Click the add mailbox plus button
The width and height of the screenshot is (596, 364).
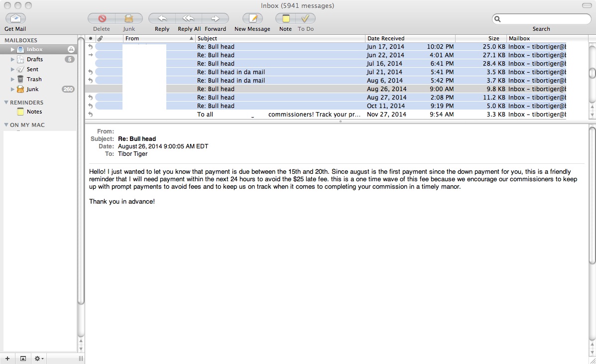[x=7, y=359]
